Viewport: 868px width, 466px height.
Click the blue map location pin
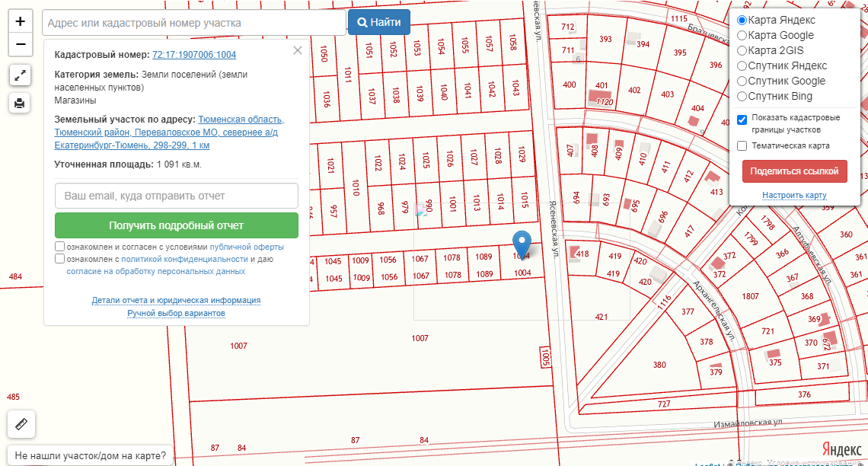click(x=522, y=244)
